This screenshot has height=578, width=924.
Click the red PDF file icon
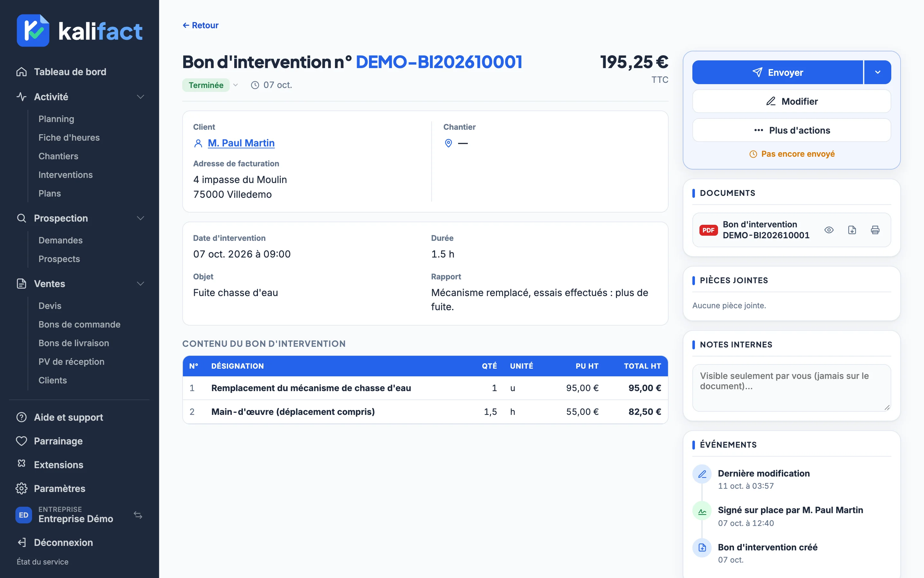click(x=708, y=230)
